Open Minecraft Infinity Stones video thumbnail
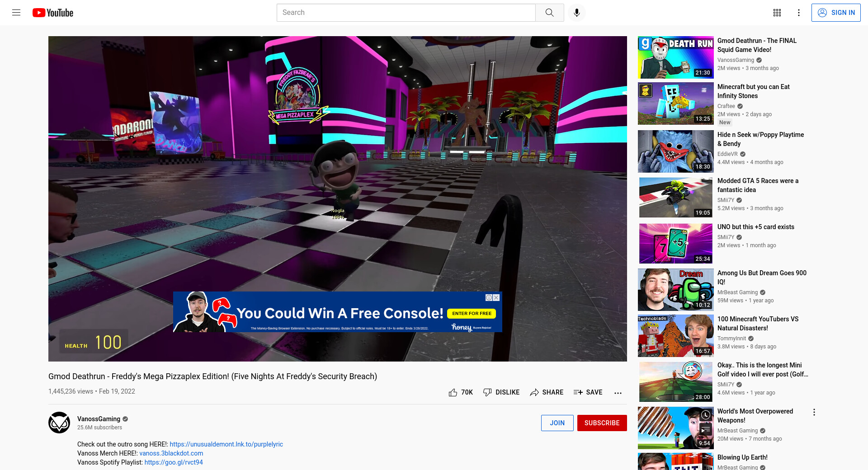 point(676,103)
